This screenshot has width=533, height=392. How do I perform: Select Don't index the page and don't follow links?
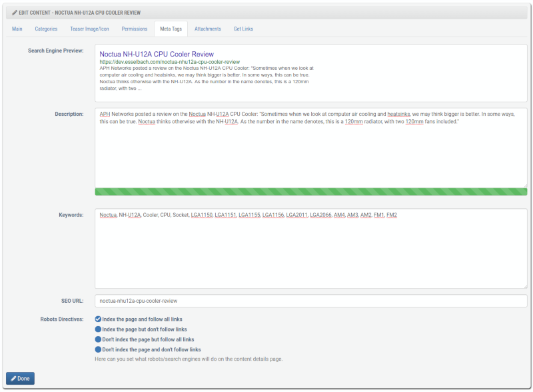[x=98, y=349]
